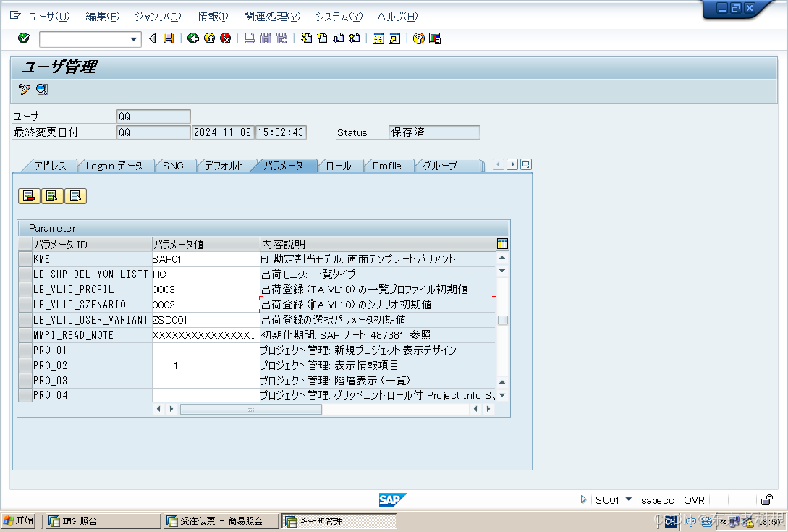This screenshot has height=532, width=788.
Task: Click the table scroll-down arrow at bottom right
Action: [502, 395]
